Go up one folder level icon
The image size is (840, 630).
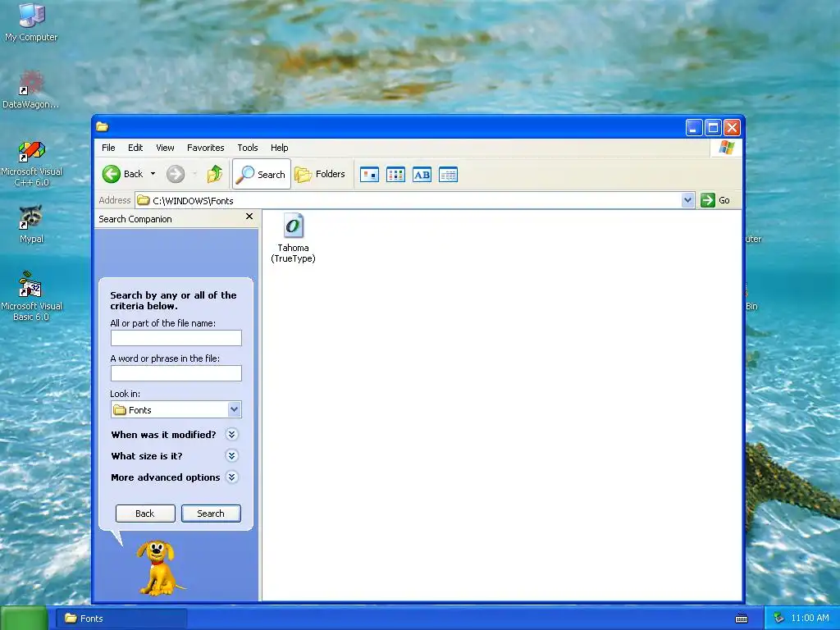point(215,174)
